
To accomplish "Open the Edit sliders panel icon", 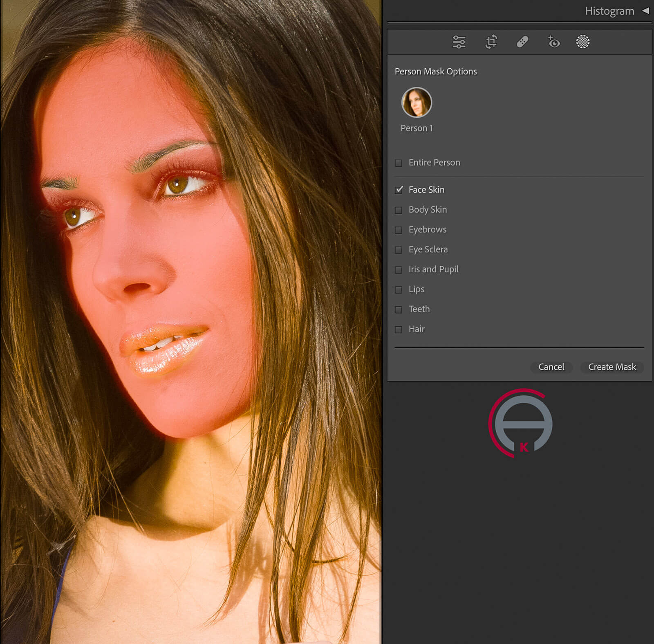I will click(x=459, y=42).
